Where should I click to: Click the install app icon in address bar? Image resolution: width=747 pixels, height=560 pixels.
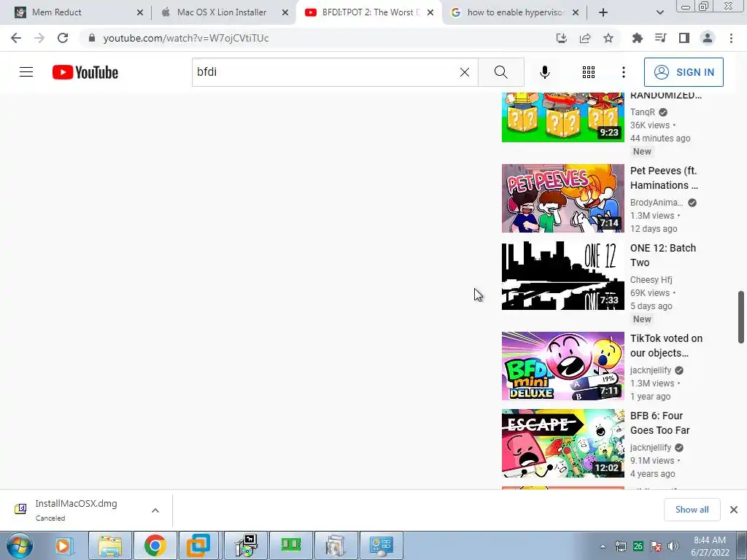pyautogui.click(x=561, y=38)
